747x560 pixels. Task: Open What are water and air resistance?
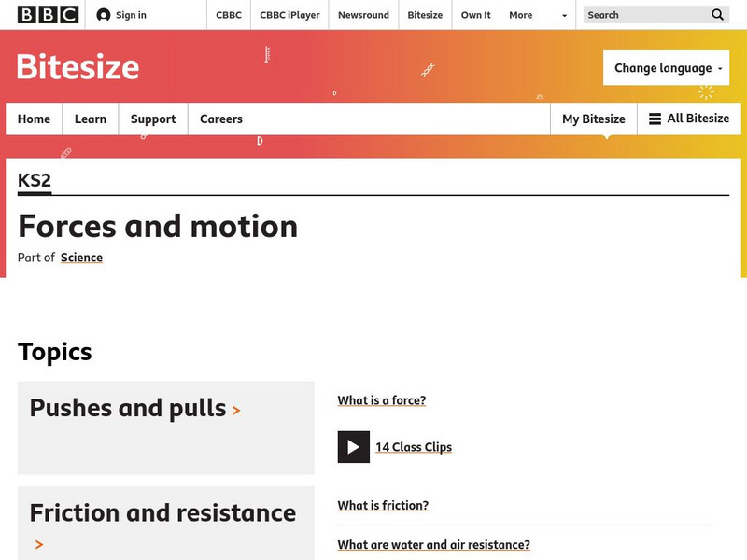(434, 545)
